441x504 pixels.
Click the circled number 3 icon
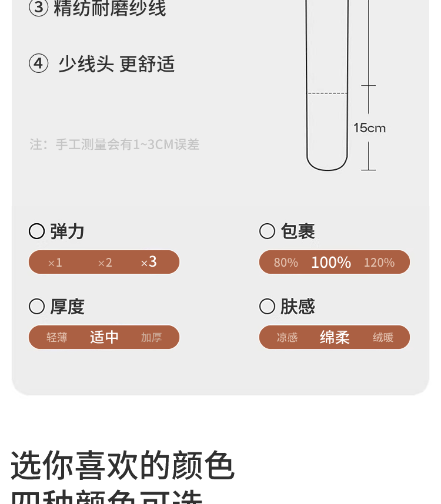click(x=39, y=8)
